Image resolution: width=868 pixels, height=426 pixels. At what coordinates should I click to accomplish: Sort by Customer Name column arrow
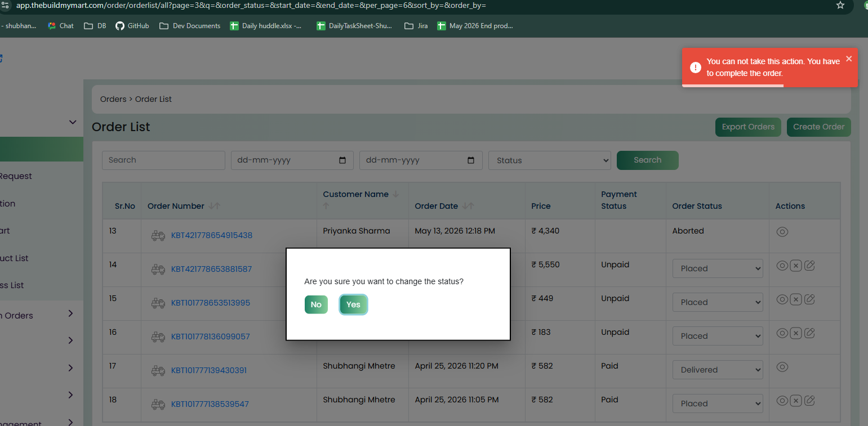coord(395,194)
